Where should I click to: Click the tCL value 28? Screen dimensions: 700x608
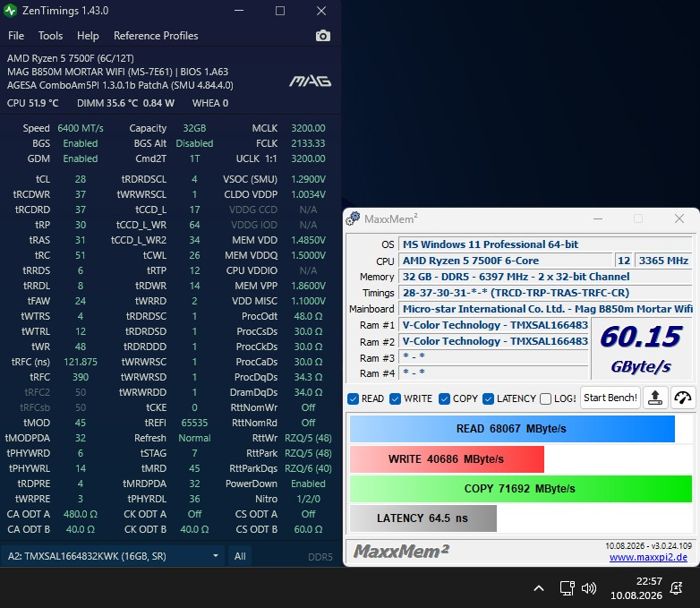pos(81,179)
